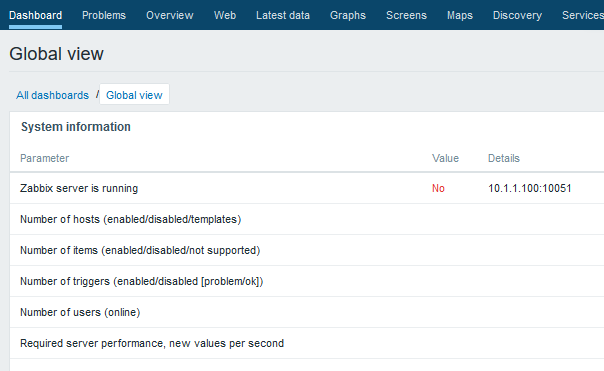Click the 10.1.1.100:10051 details value

point(530,188)
